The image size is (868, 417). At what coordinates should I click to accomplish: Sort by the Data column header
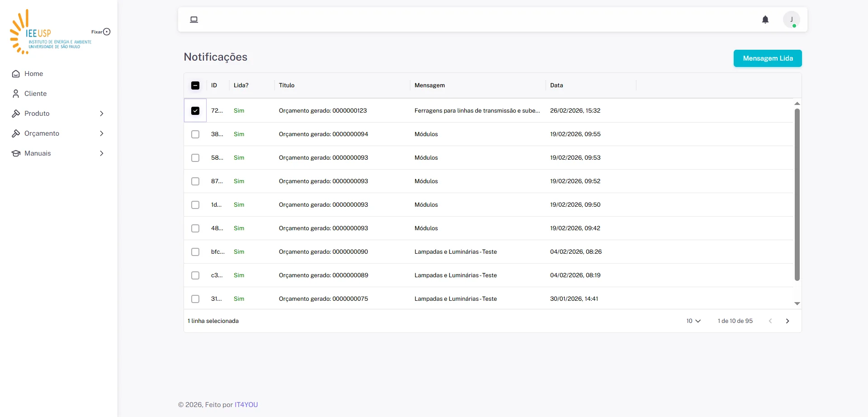point(557,85)
